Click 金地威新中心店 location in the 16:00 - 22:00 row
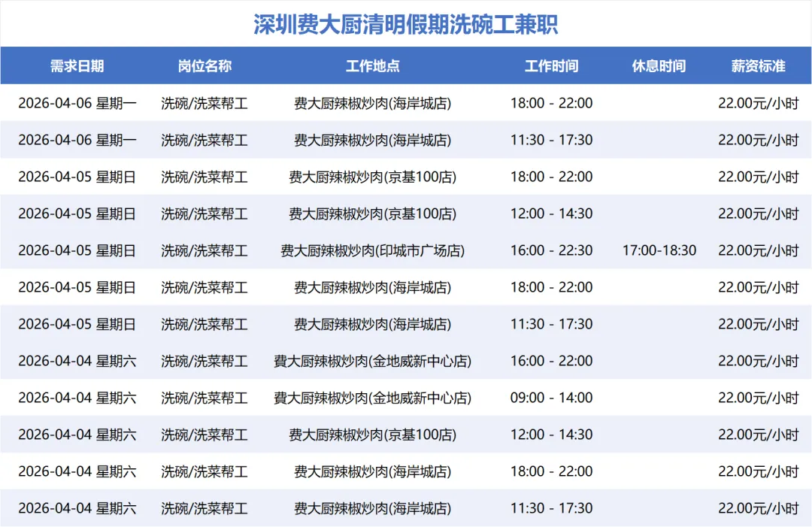This screenshot has height=527, width=812. [x=373, y=361]
